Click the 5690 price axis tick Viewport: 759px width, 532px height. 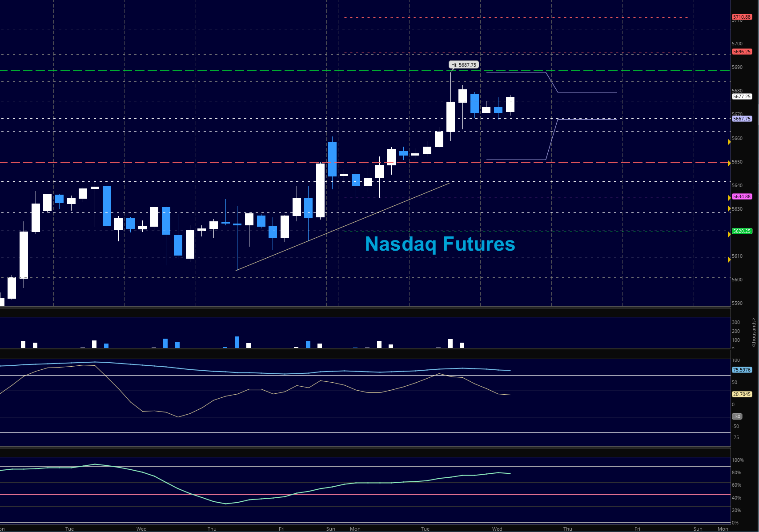pos(737,67)
